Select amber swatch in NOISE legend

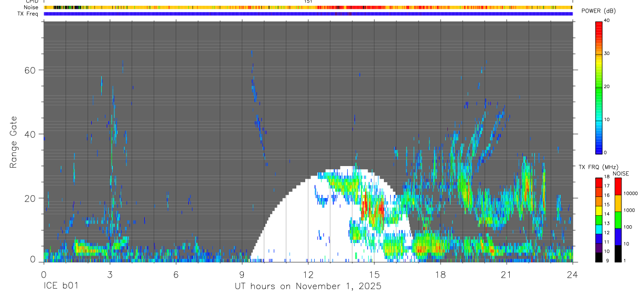[618, 203]
